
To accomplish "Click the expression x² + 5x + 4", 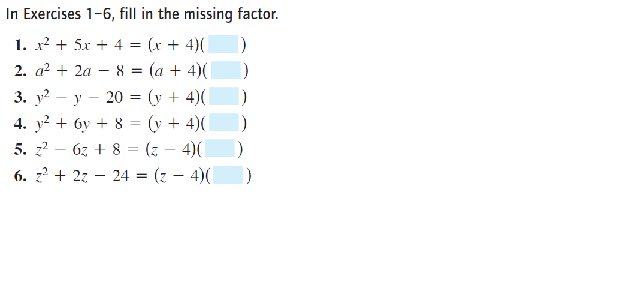I will 78,44.
